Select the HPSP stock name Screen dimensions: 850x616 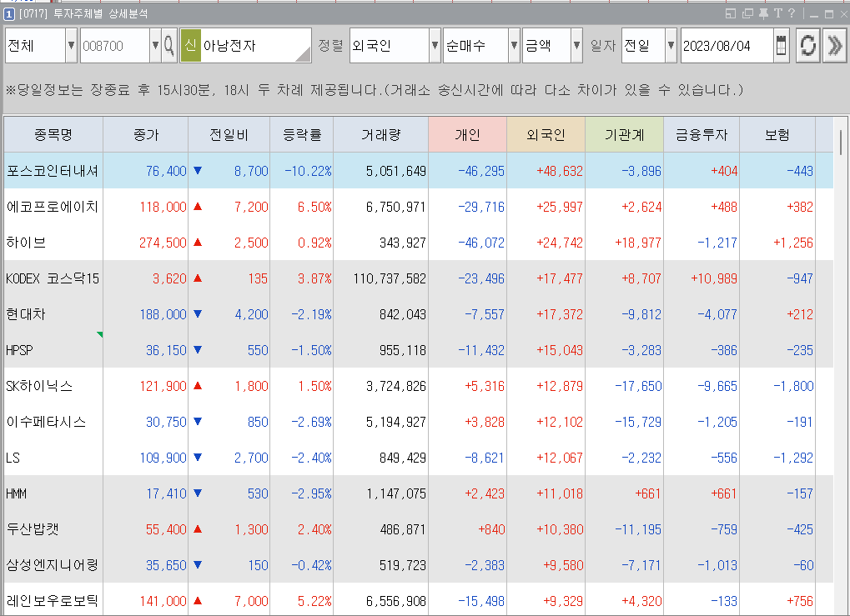click(19, 350)
